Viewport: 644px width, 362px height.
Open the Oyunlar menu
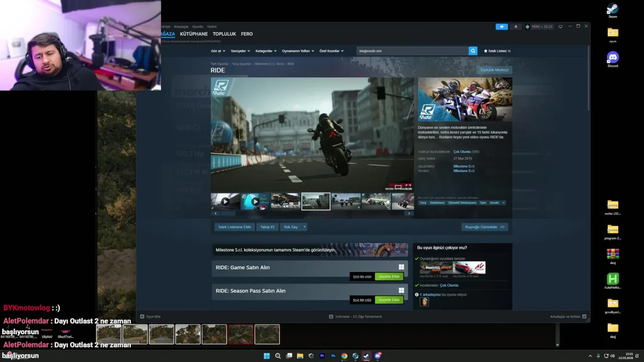(198, 27)
